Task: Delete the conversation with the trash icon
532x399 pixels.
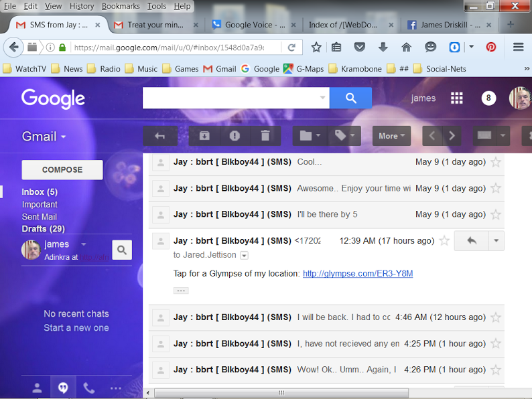Action: point(265,136)
